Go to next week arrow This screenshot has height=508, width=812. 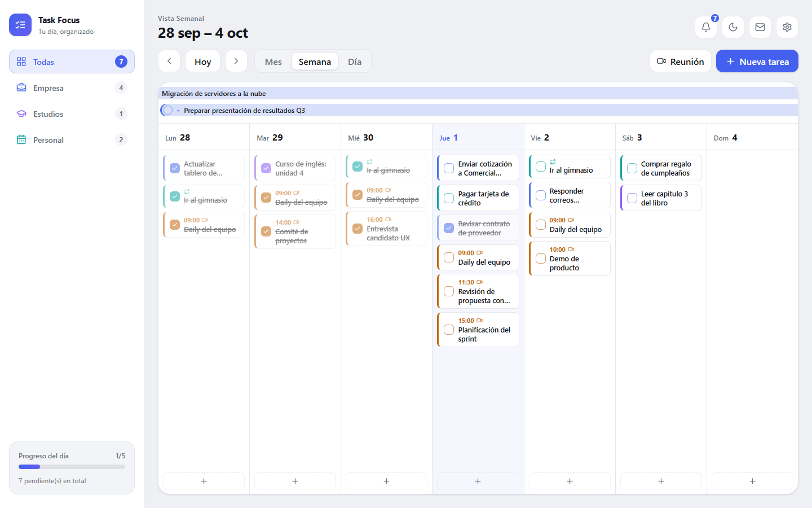236,61
